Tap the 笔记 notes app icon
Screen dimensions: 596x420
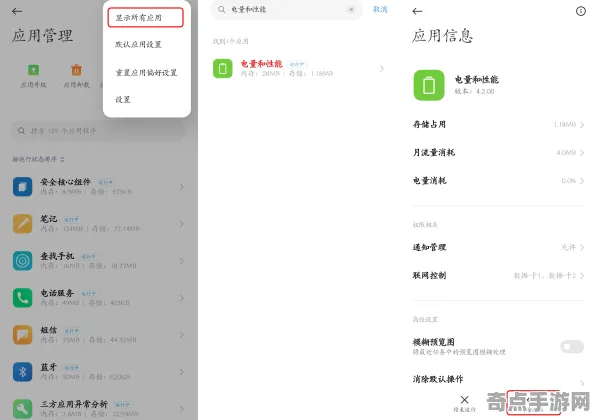point(22,223)
